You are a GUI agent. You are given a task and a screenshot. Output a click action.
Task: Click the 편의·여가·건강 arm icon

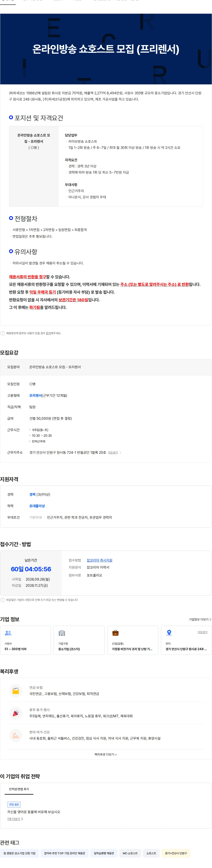click(15, 735)
